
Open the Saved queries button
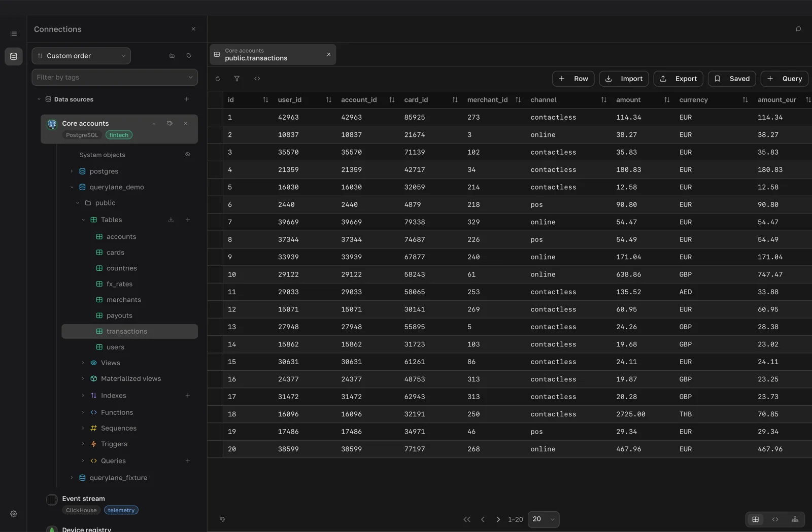point(732,79)
